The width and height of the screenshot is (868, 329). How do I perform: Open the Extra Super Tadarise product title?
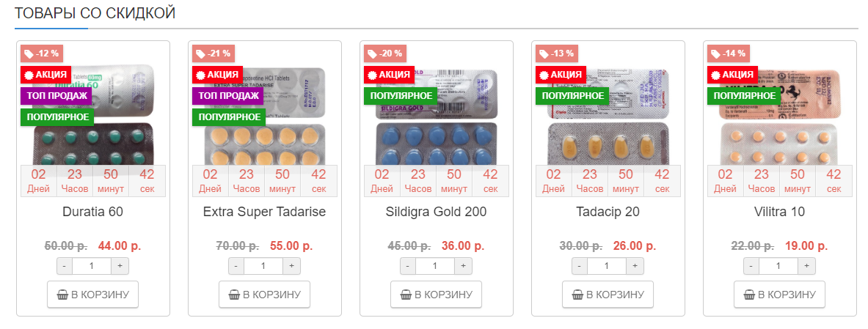click(x=264, y=212)
